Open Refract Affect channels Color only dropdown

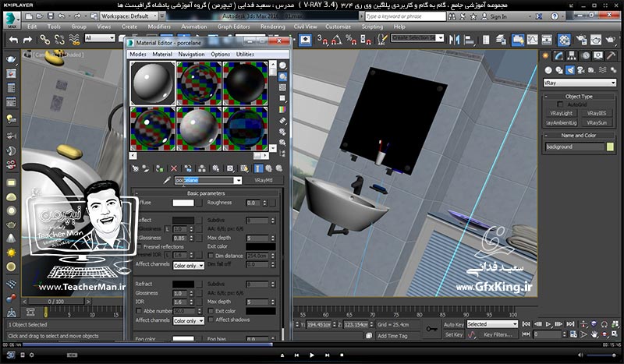(x=188, y=320)
